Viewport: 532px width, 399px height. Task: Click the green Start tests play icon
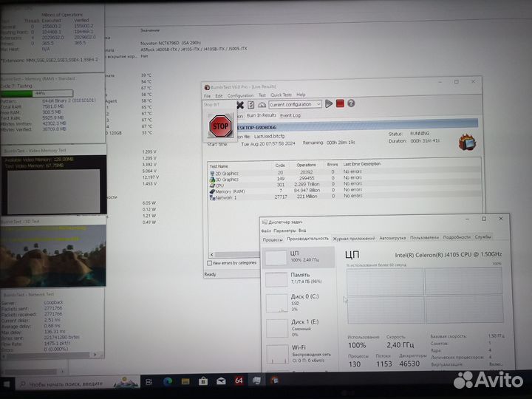click(x=329, y=104)
